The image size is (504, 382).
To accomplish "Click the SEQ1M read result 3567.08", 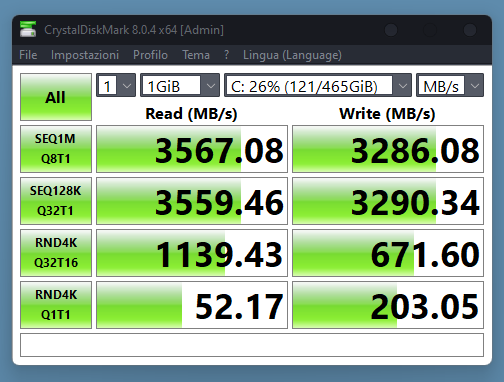I will tap(192, 149).
